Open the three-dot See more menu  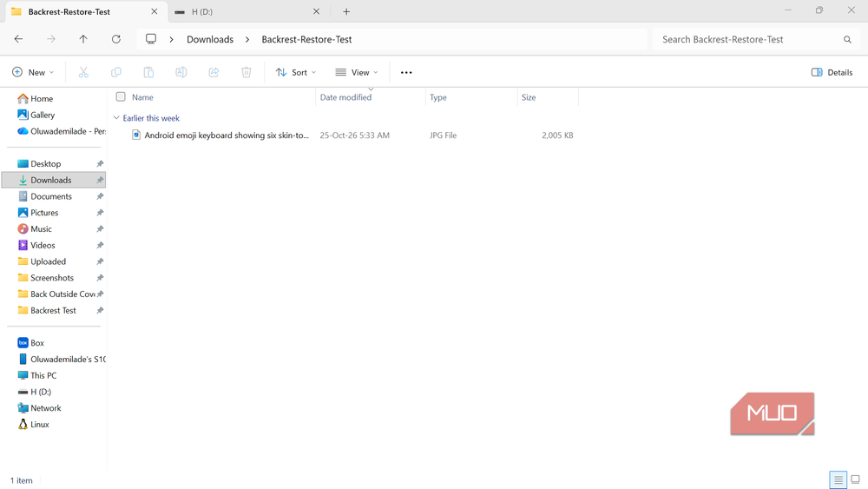pos(406,73)
